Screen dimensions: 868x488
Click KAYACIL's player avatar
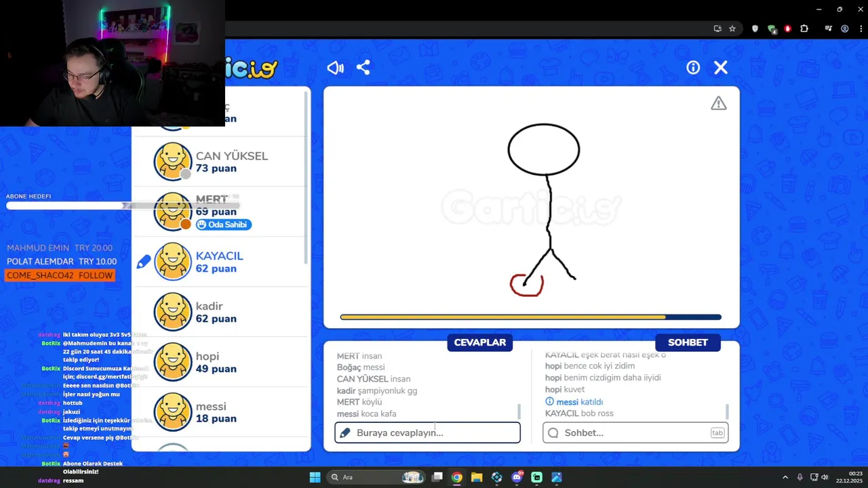[x=173, y=262]
